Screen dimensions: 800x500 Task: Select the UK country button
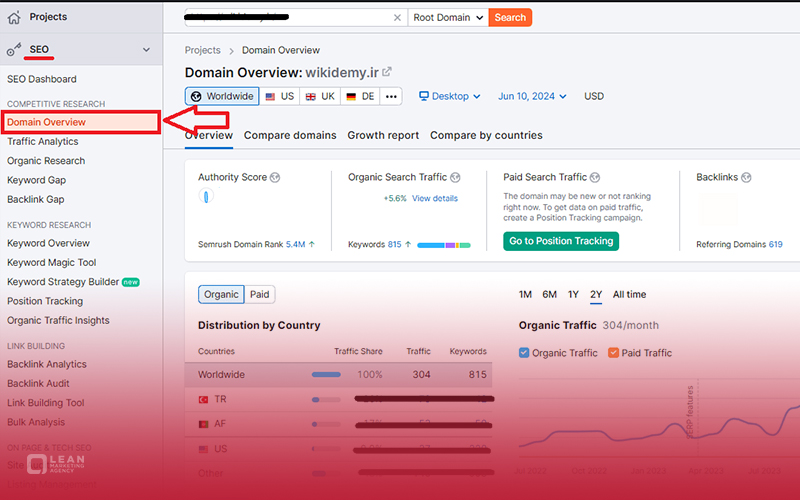[x=320, y=96]
